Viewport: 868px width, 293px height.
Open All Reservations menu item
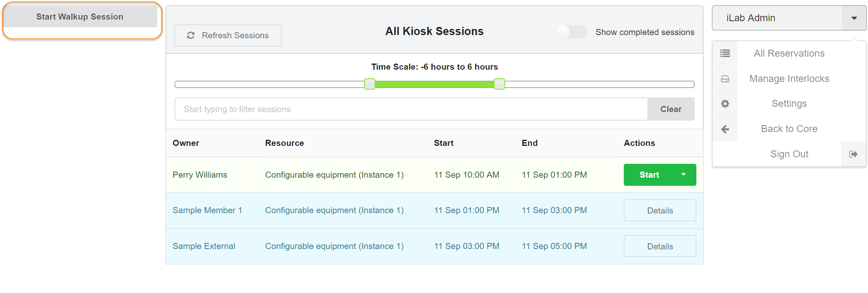(789, 53)
